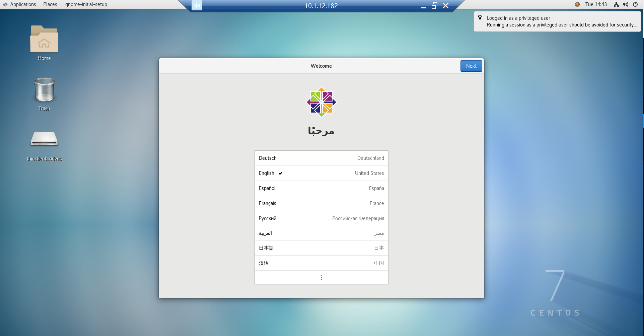644x336 pixels.
Task: Click the lightbulb icon in the notification
Action: coord(480,17)
